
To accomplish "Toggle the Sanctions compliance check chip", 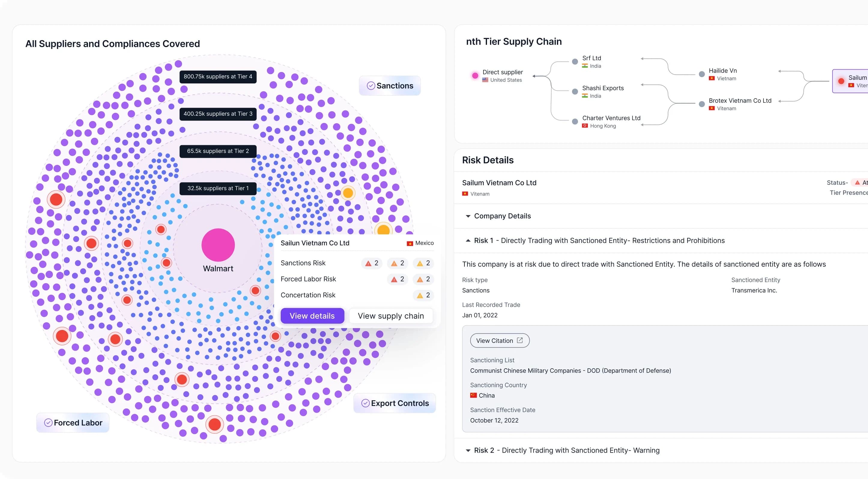I will 390,86.
